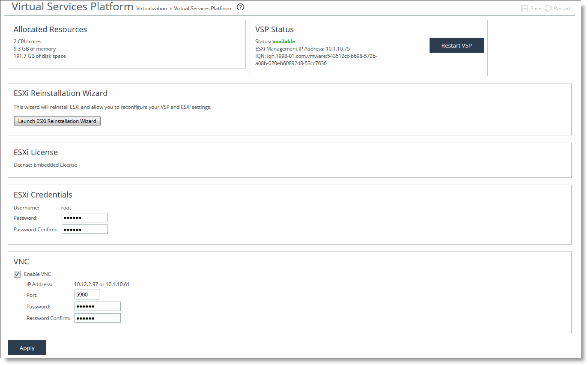Click the 'VNC' section heading
The image size is (588, 365).
click(21, 261)
